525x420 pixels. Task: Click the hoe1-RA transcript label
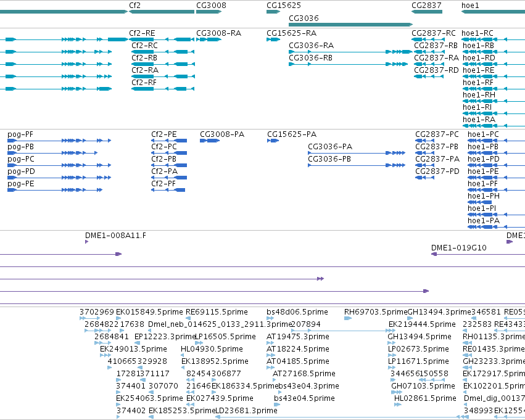(479, 120)
